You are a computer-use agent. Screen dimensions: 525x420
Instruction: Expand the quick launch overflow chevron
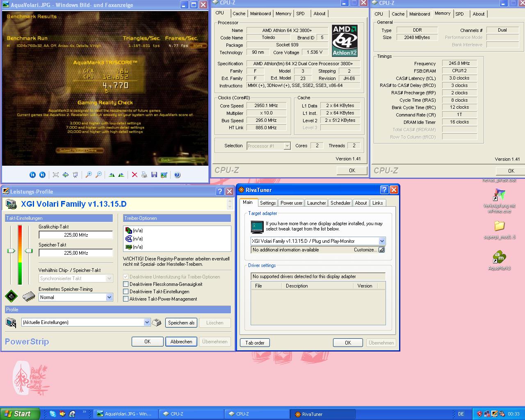(84, 412)
